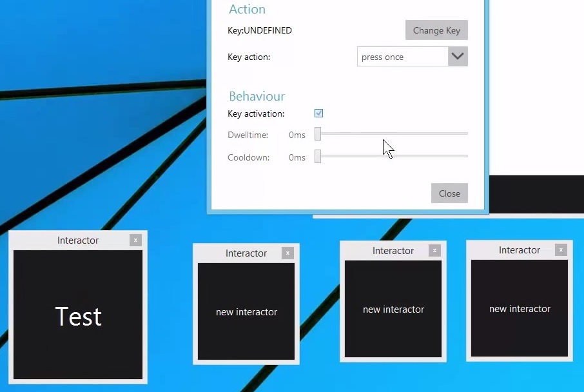Click the third window's 'new interactor' tile

(393, 309)
